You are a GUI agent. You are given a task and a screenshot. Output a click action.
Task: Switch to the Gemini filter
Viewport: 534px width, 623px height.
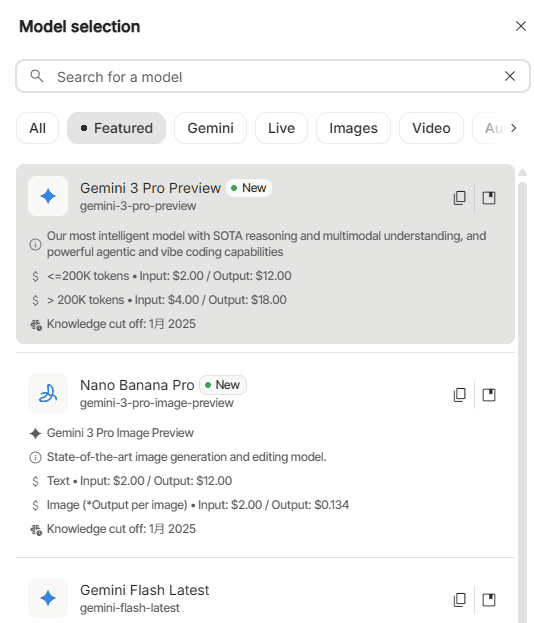[x=210, y=128]
